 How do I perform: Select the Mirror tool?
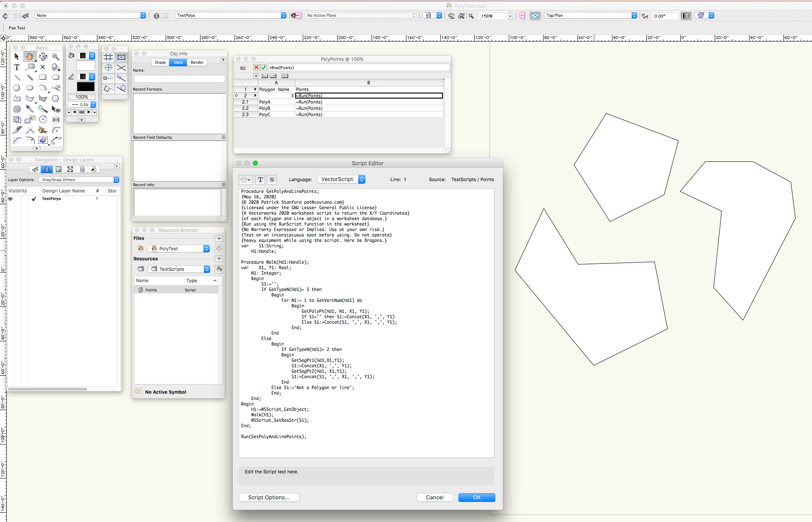point(56,119)
